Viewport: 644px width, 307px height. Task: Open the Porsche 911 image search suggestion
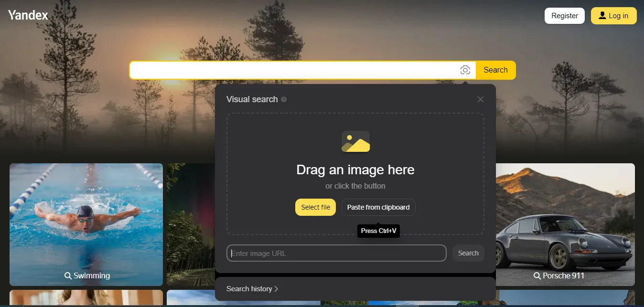tap(566, 224)
